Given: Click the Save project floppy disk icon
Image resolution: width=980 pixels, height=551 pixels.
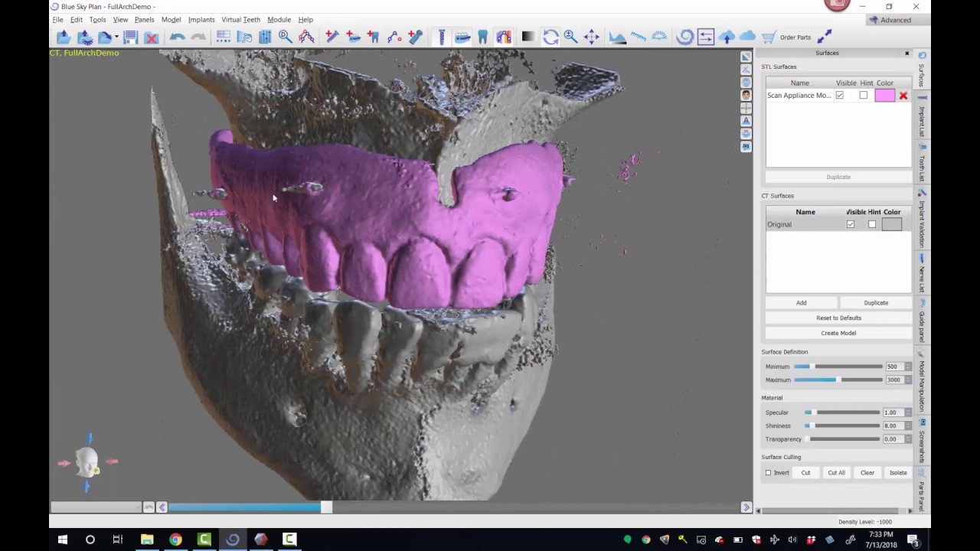Looking at the screenshot, I should [130, 37].
